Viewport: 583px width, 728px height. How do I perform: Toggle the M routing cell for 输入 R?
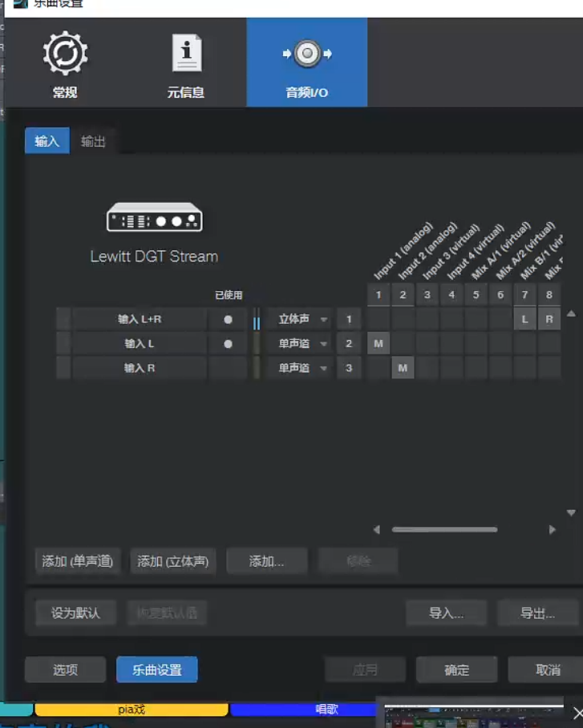pyautogui.click(x=403, y=368)
